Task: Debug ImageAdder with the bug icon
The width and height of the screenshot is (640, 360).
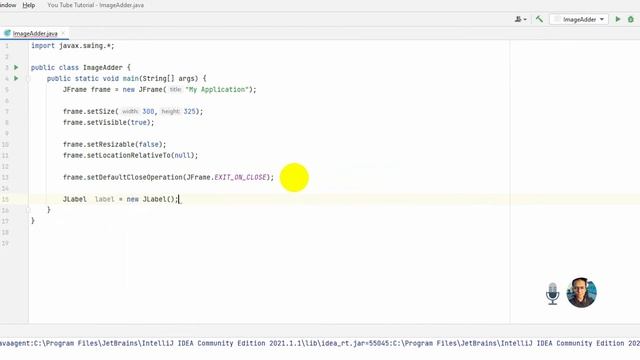Action: pyautogui.click(x=631, y=19)
